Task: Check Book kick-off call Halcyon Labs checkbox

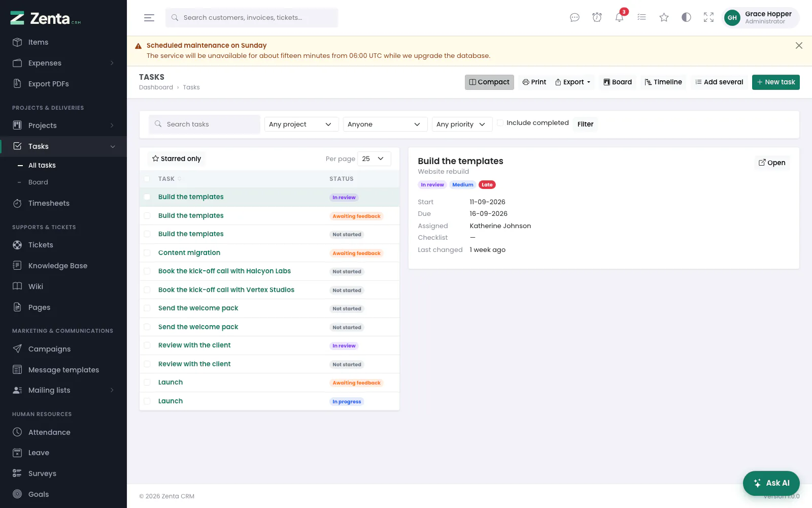Action: (x=147, y=271)
